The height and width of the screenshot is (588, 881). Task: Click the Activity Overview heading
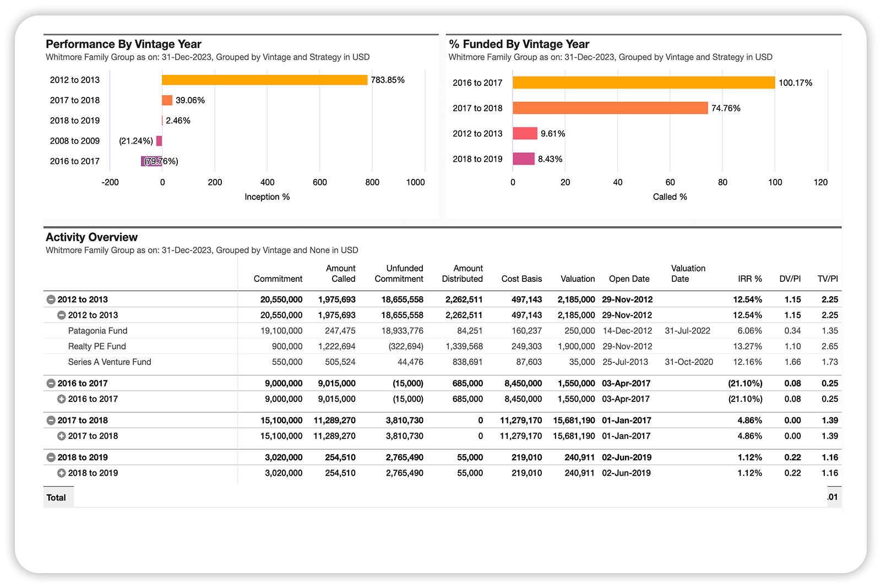coord(91,237)
